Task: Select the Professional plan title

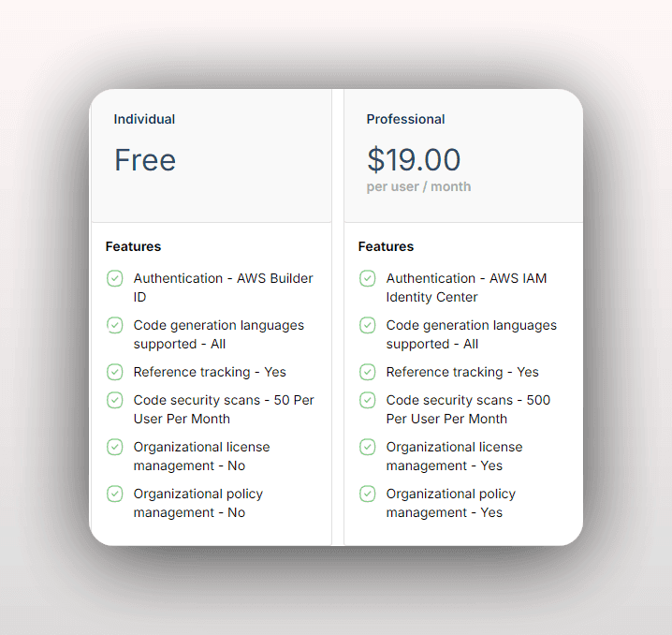Action: pyautogui.click(x=405, y=119)
